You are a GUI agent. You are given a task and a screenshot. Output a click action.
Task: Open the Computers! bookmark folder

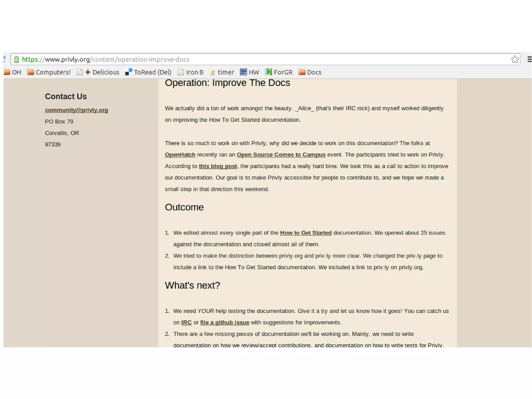49,72
